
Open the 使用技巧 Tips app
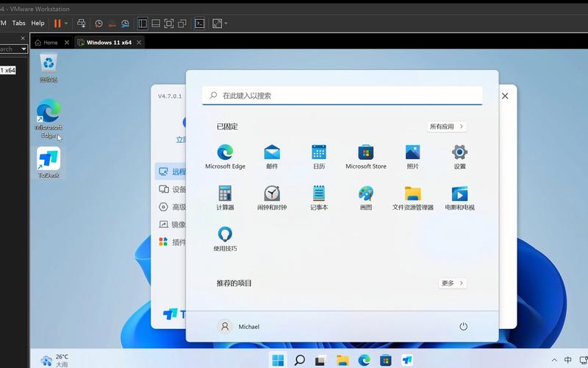[225, 238]
